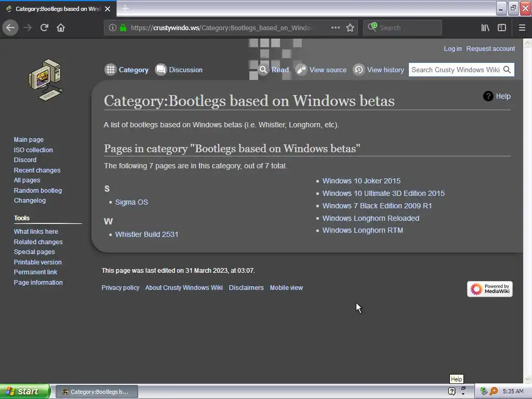Click the Request account link
The height and width of the screenshot is (399, 532).
coord(490,48)
